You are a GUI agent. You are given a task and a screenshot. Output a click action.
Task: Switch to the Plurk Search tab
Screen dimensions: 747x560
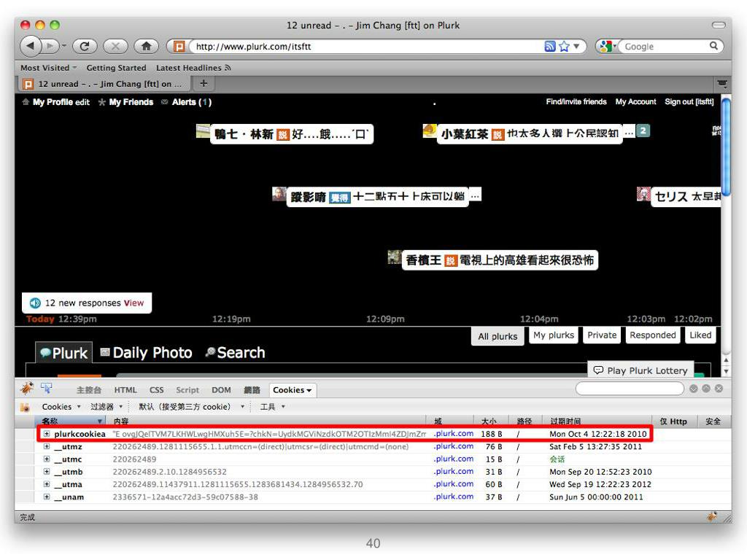pos(236,353)
